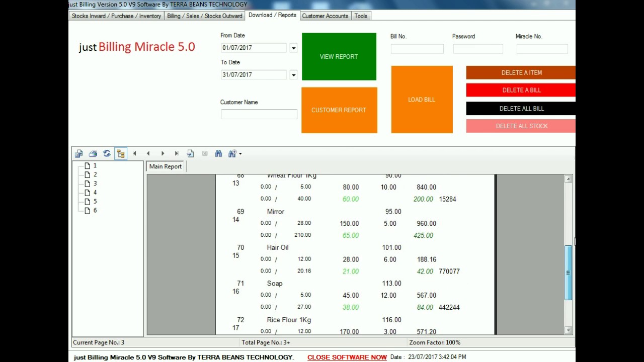Click the green VIEW REPORT button
Viewport: 644px width, 362px height.
(x=339, y=57)
